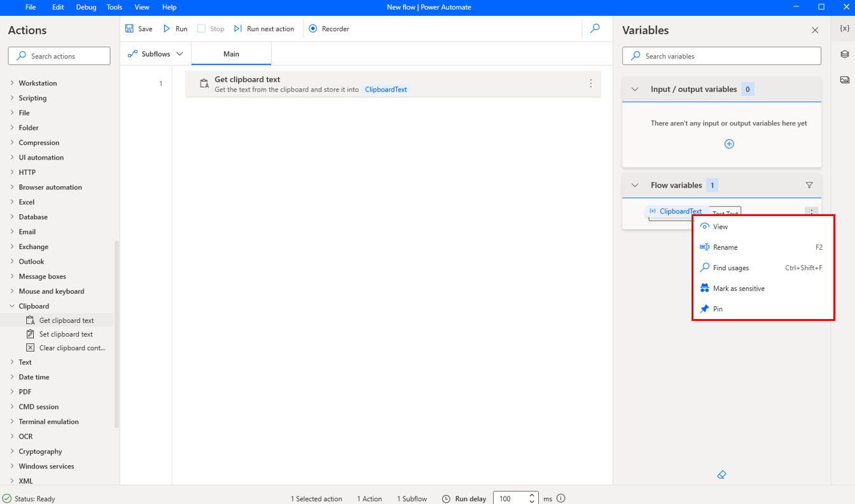Viewport: 855px width, 504px height.
Task: Open the Debug menu
Action: pos(86,7)
